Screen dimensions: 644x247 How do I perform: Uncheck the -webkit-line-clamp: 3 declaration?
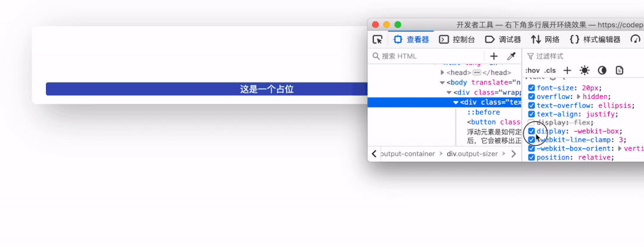[x=531, y=140]
